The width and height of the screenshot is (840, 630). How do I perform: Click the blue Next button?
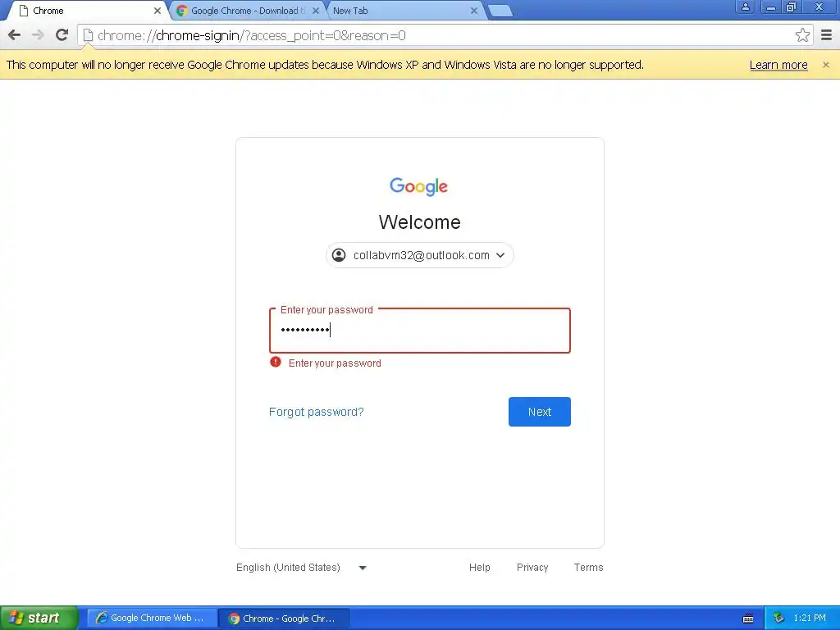pos(540,412)
